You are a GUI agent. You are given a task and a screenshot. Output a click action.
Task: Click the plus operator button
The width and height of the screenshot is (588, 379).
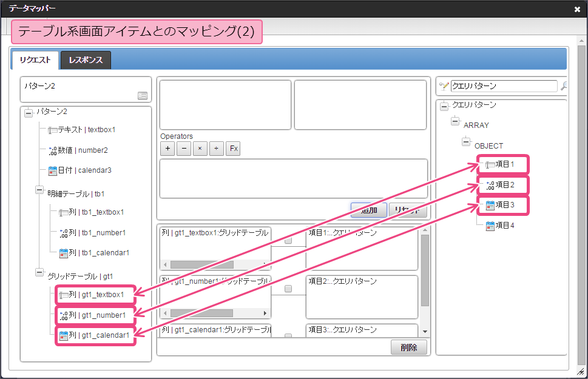(x=167, y=149)
